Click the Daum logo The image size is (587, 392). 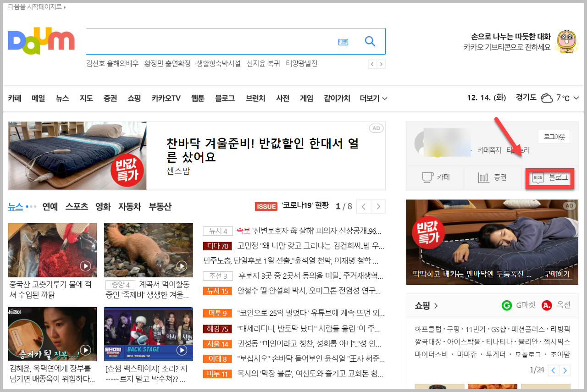pyautogui.click(x=41, y=41)
